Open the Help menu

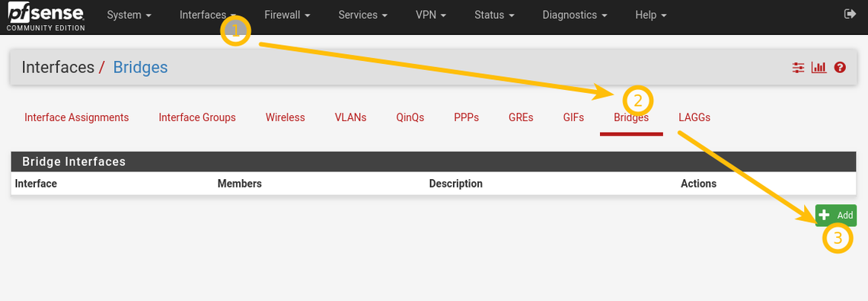[x=650, y=15]
